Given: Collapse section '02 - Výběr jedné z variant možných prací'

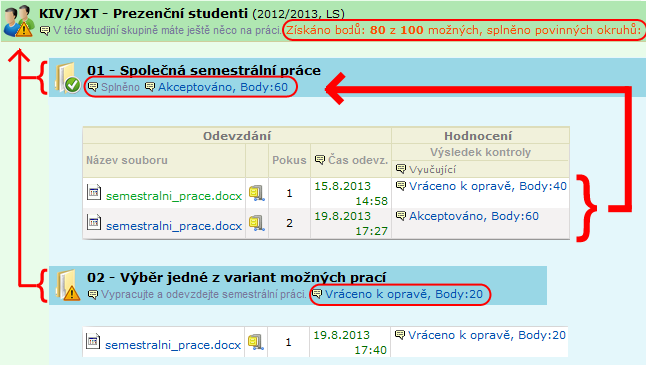Looking at the screenshot, I should [236, 277].
